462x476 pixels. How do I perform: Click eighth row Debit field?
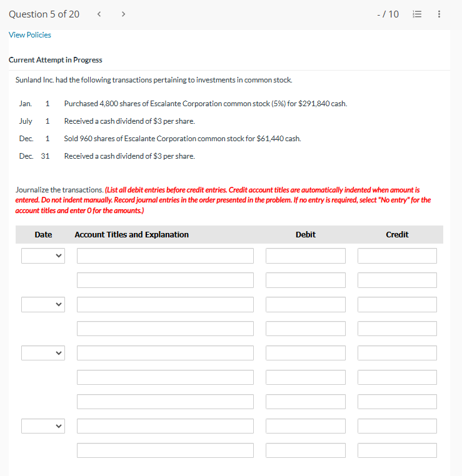click(x=306, y=426)
